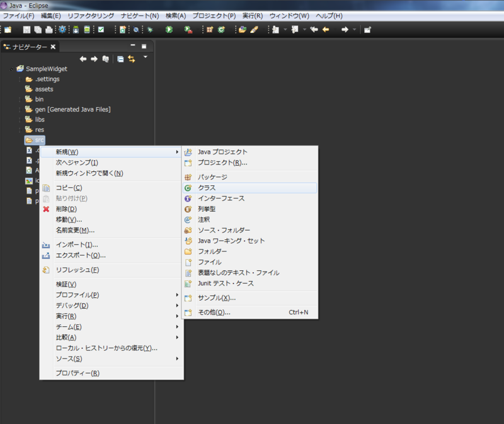Open the プロジェクト(P) menu bar item

(214, 16)
